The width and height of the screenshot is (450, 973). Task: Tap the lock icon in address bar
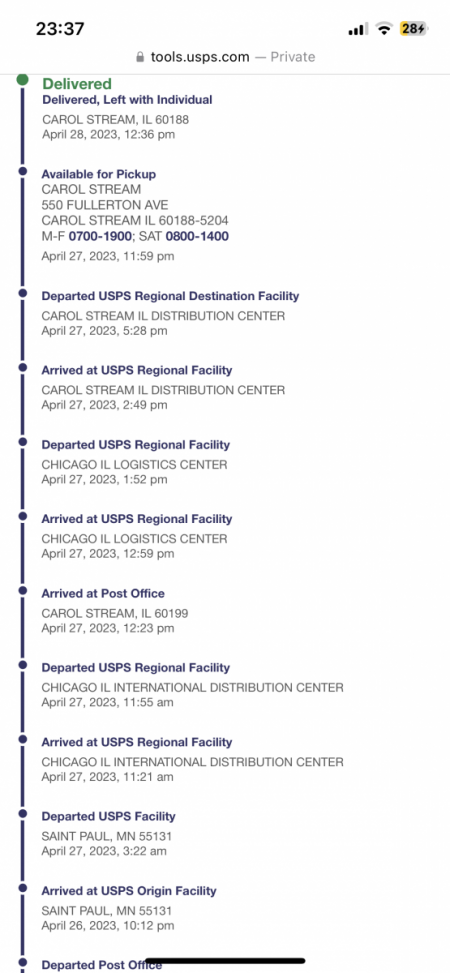[x=140, y=57]
